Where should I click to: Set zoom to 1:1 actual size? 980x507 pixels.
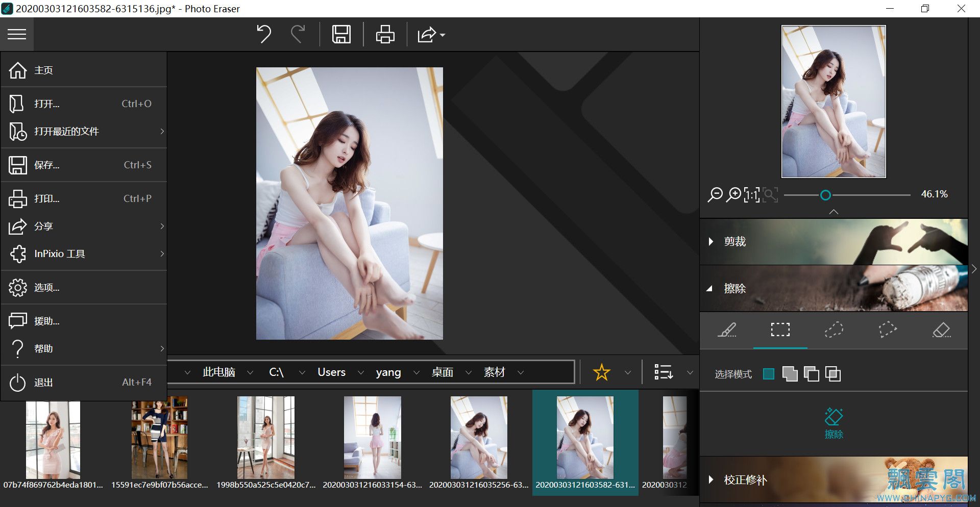[x=751, y=194]
